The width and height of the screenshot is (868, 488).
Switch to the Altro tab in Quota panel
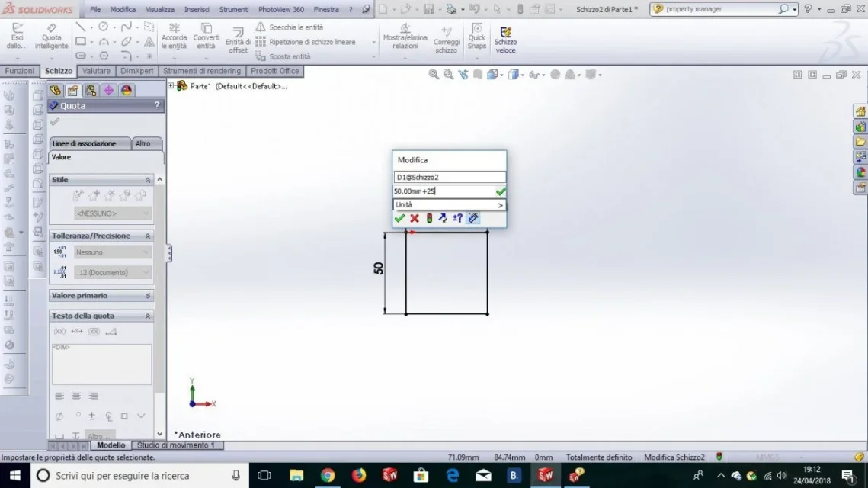click(x=143, y=143)
